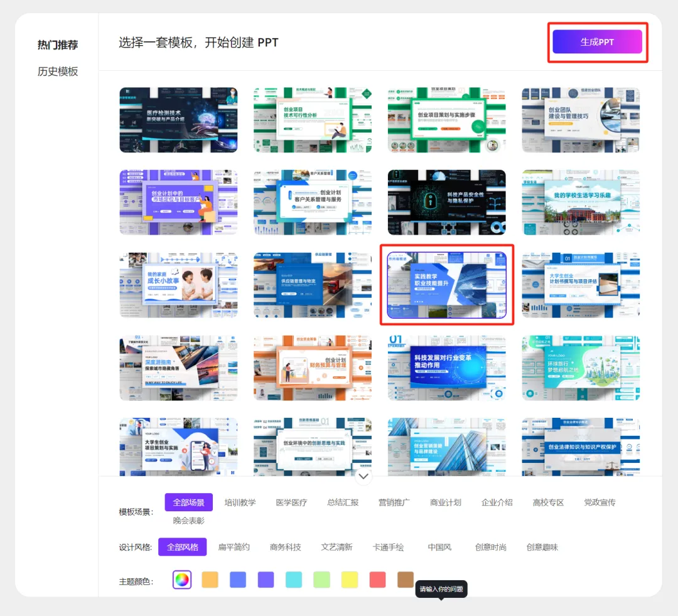Filter templates by 高校专区 scene
Viewport: 678px width, 616px height.
click(x=548, y=502)
